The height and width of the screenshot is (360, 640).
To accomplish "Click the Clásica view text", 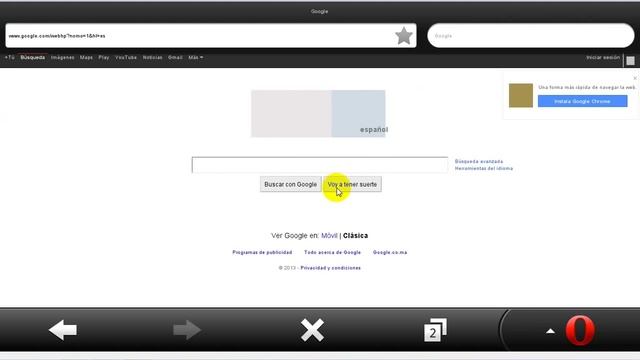I will [x=356, y=236].
